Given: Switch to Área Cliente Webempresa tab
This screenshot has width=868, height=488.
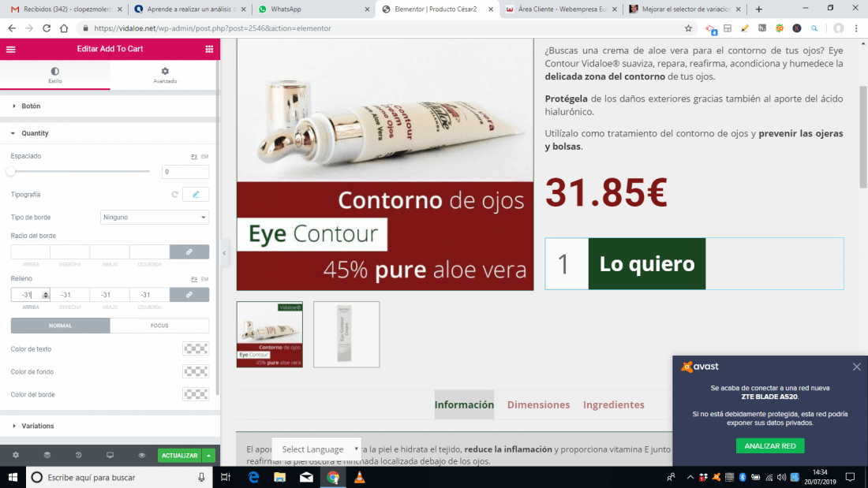Looking at the screenshot, I should tap(561, 9).
